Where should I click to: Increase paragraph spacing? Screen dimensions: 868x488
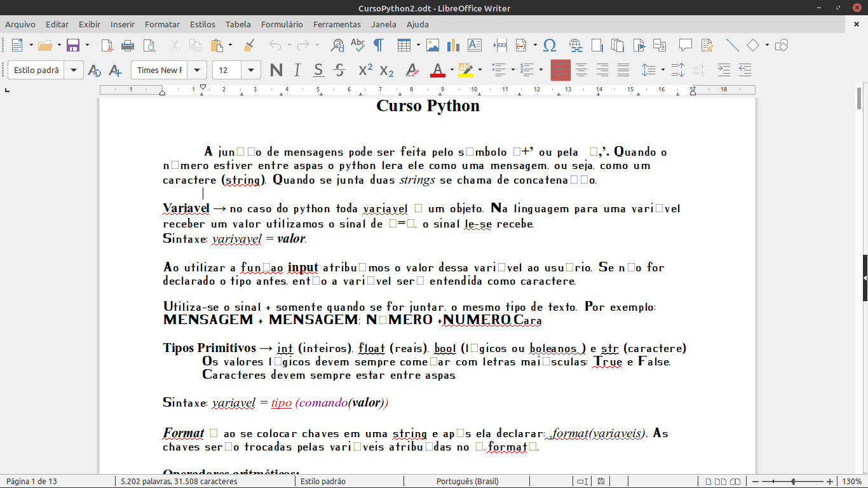point(678,70)
